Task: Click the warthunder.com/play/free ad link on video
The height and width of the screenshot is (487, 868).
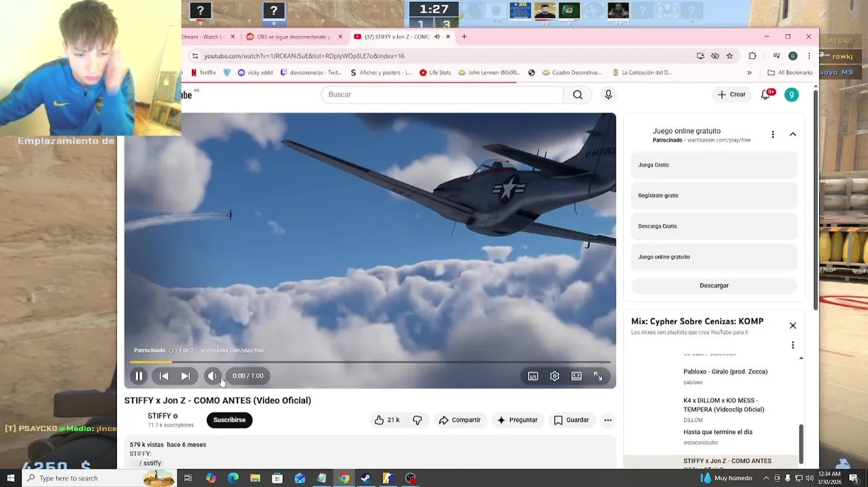Action: pos(232,350)
